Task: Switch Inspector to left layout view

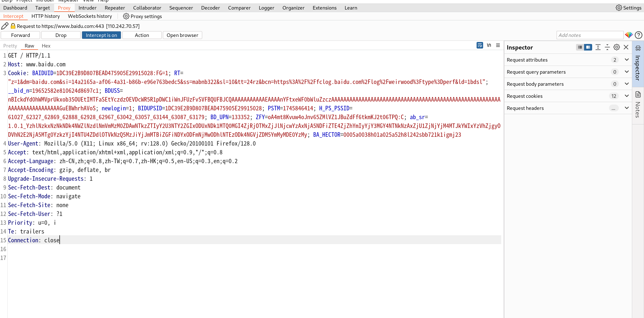Action: 580,47
